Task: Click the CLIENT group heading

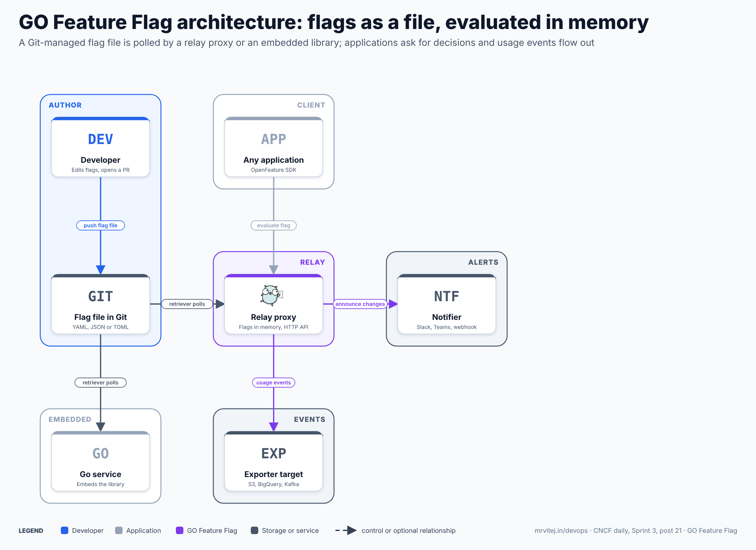Action: (311, 105)
